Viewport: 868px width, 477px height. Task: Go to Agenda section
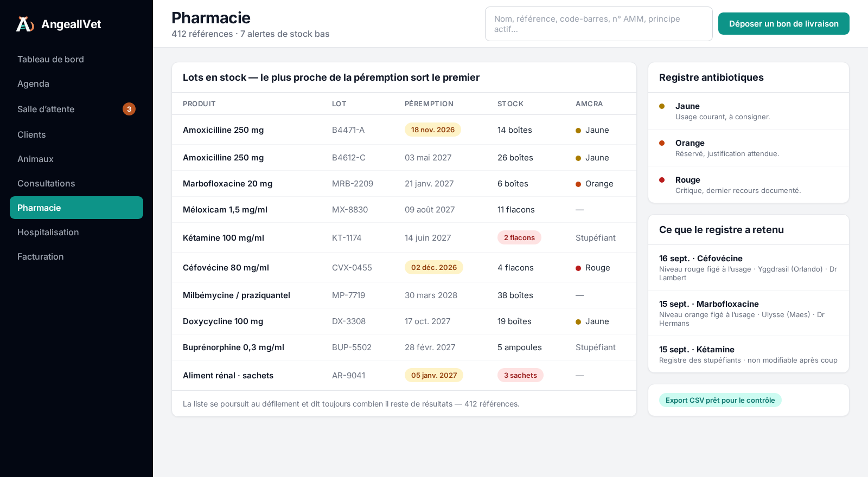76,83
